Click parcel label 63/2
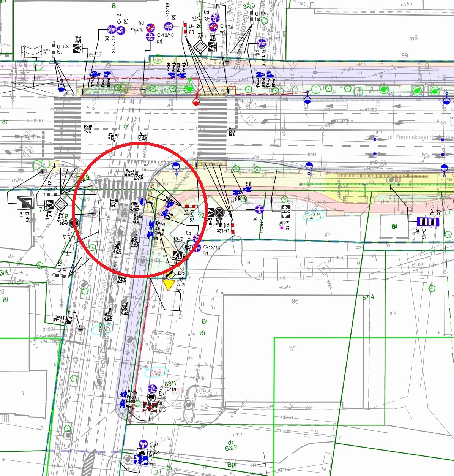The width and height of the screenshot is (454, 476). pos(231,448)
